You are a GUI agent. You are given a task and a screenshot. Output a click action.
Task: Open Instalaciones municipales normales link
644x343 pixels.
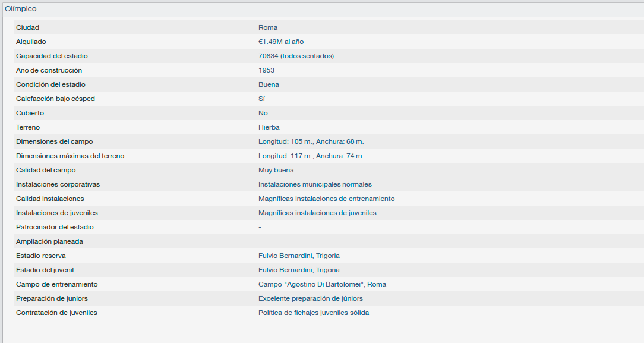(315, 184)
